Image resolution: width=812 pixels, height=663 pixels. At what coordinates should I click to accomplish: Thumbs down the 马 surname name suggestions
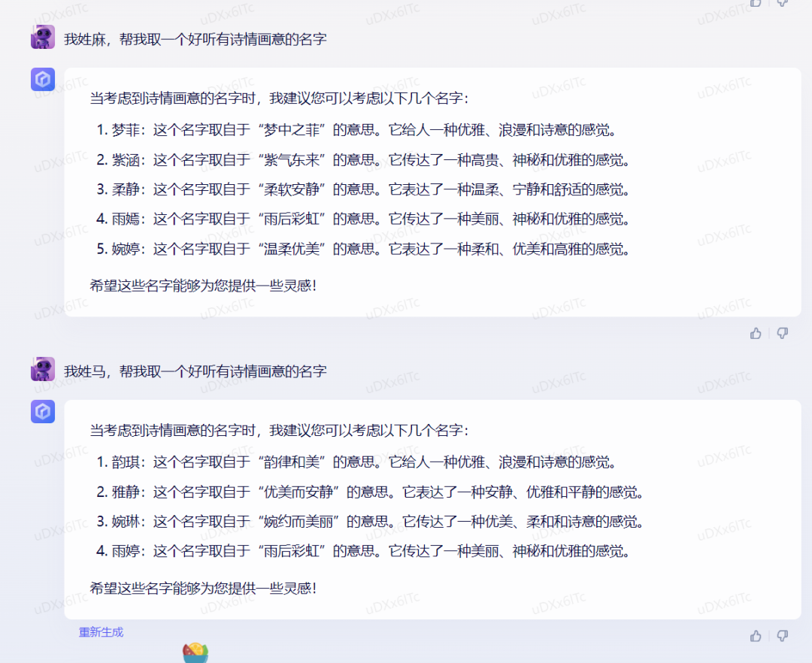pyautogui.click(x=782, y=636)
